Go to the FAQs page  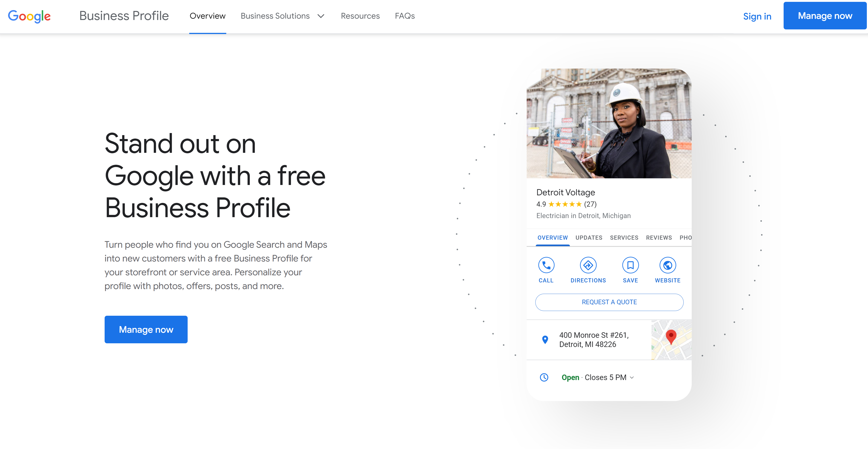(x=405, y=16)
